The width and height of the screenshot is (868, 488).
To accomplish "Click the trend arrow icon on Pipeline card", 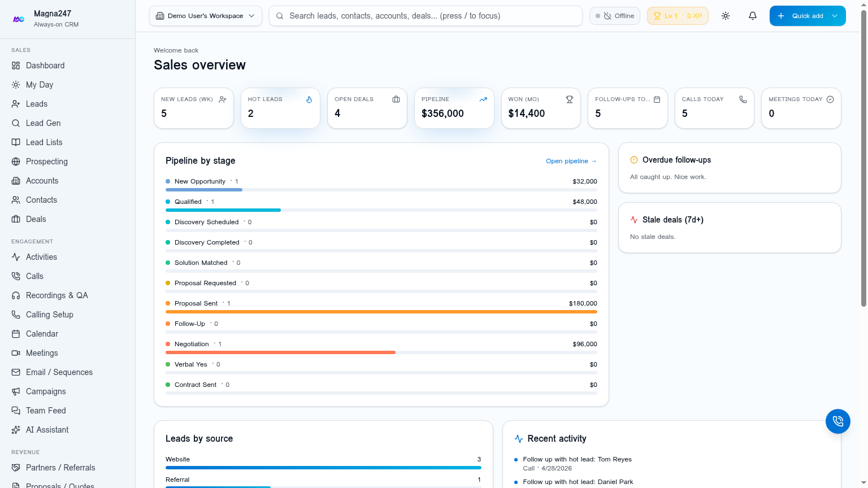I will pyautogui.click(x=483, y=99).
